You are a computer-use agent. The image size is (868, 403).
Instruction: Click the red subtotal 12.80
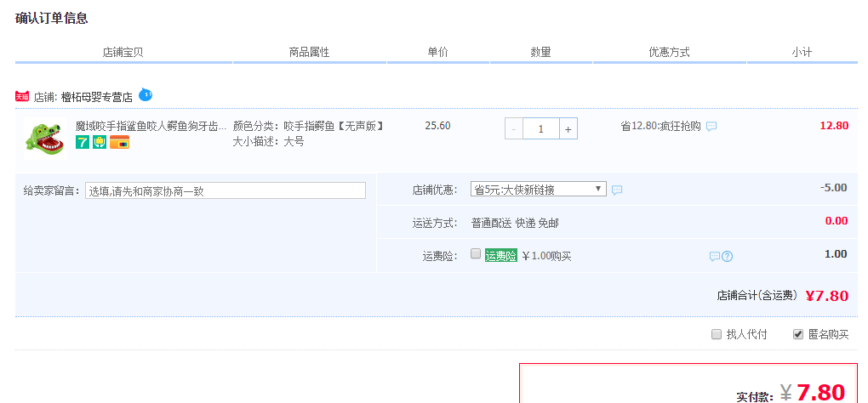(x=834, y=126)
